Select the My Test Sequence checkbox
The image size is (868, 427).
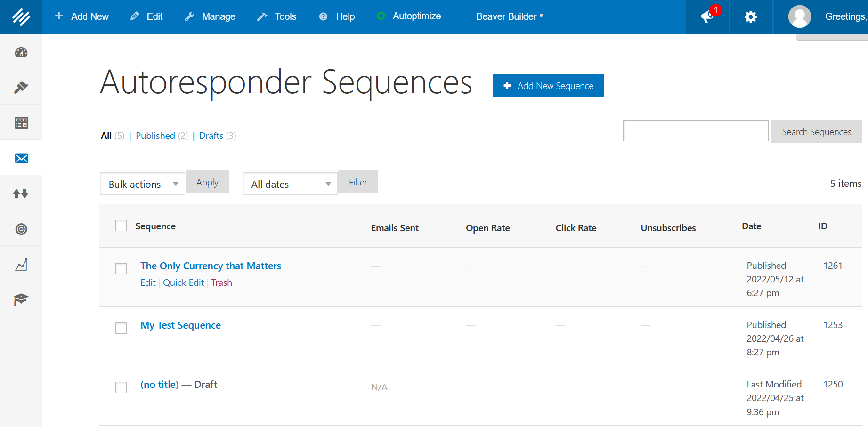tap(121, 328)
